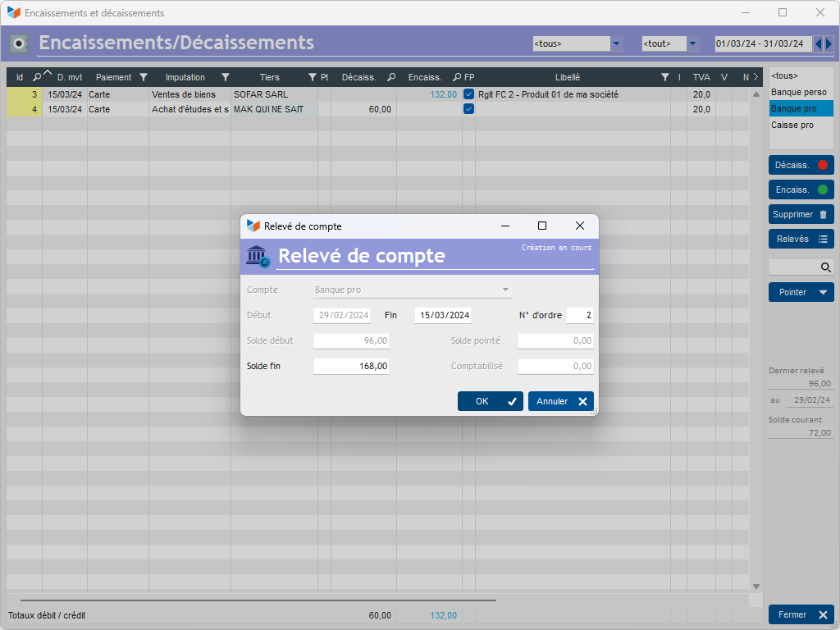Click the search magnifier in Décaiss. column

tap(391, 77)
